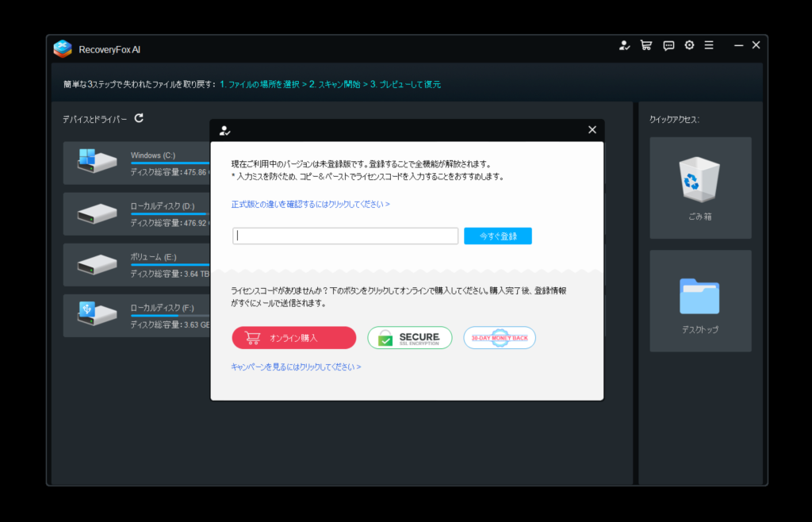Click the '2. スキャン開始' step text
The height and width of the screenshot is (522, 812).
[335, 84]
